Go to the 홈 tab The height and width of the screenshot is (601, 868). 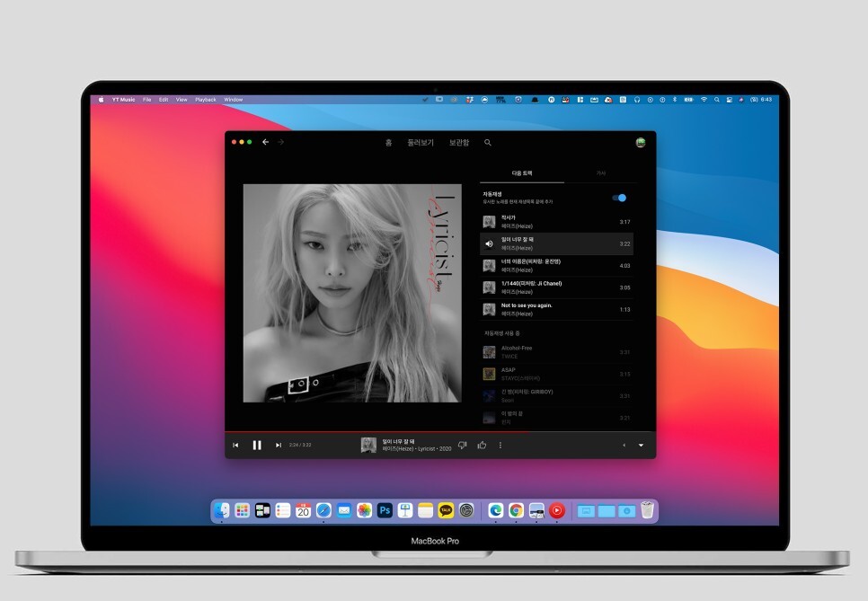point(388,142)
